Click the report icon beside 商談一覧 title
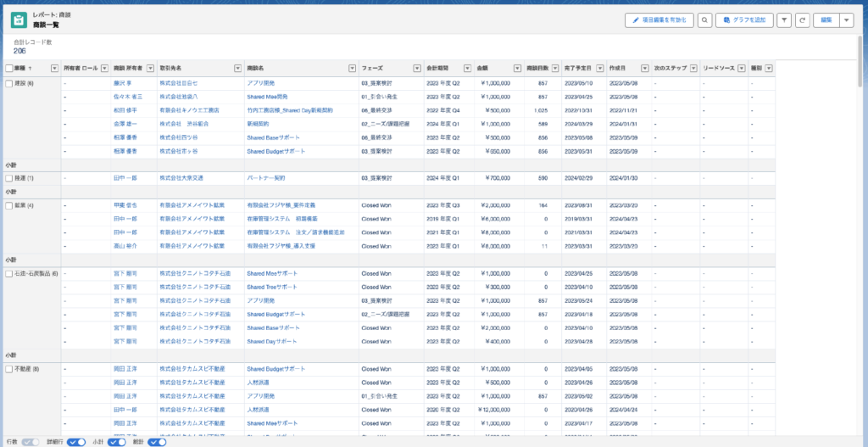 18,19
